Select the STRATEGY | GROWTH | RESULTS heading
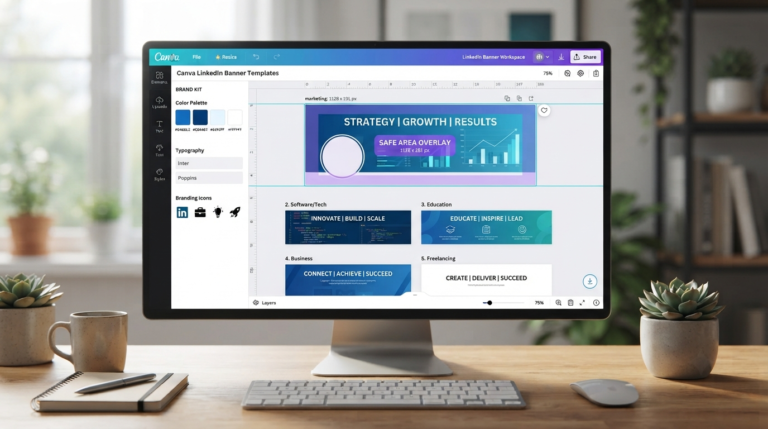The height and width of the screenshot is (429, 768). (420, 122)
